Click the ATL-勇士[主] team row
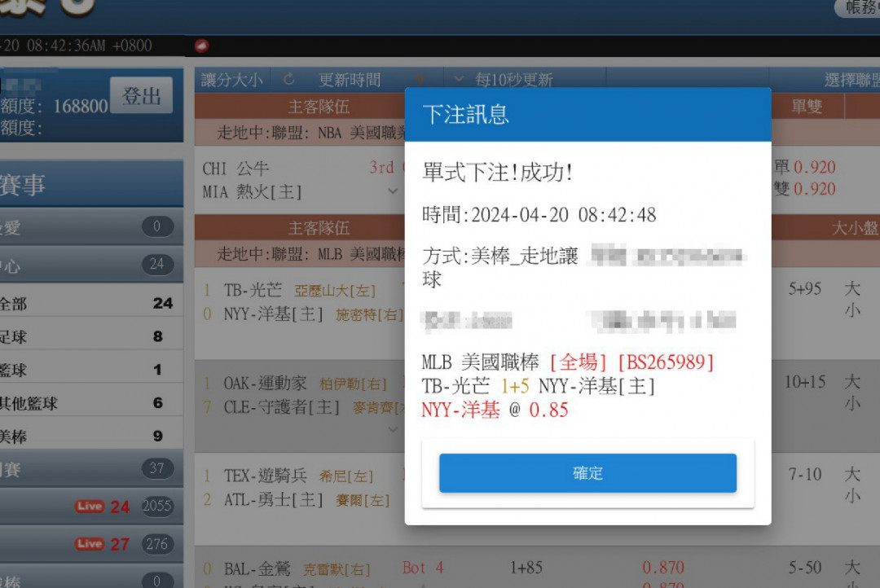 [x=273, y=499]
